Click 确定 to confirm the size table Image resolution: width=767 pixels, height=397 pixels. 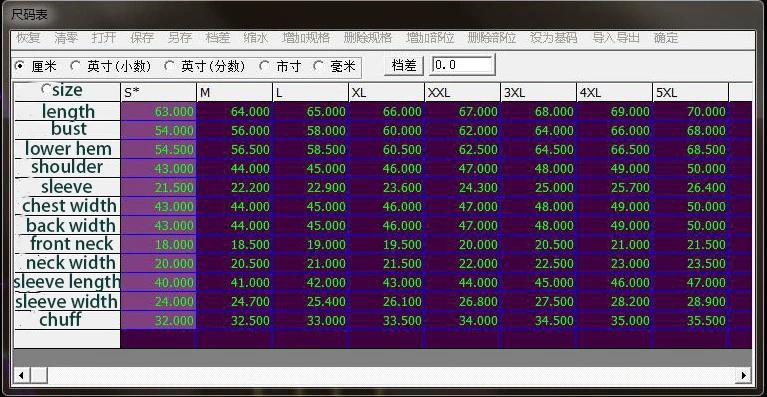click(666, 38)
